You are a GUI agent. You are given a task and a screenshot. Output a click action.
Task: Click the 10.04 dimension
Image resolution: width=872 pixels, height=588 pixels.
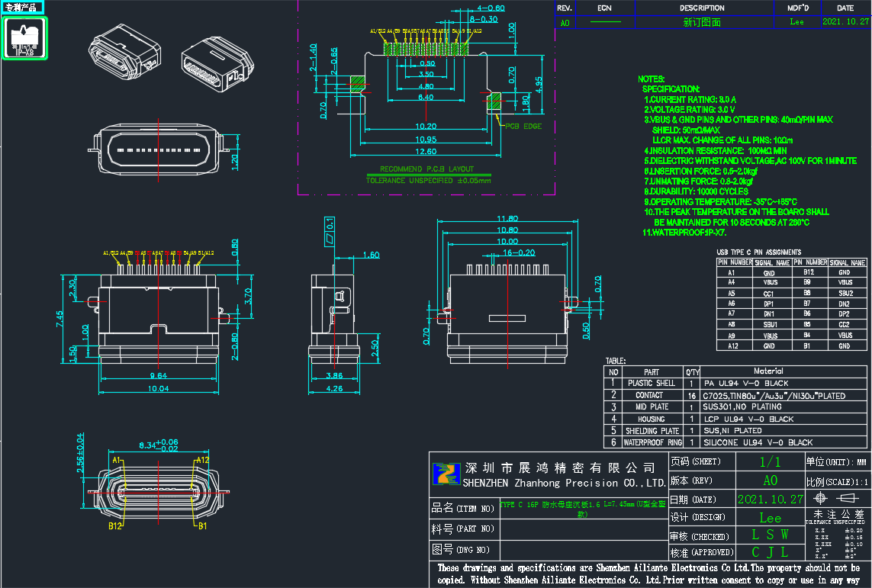[x=159, y=388]
